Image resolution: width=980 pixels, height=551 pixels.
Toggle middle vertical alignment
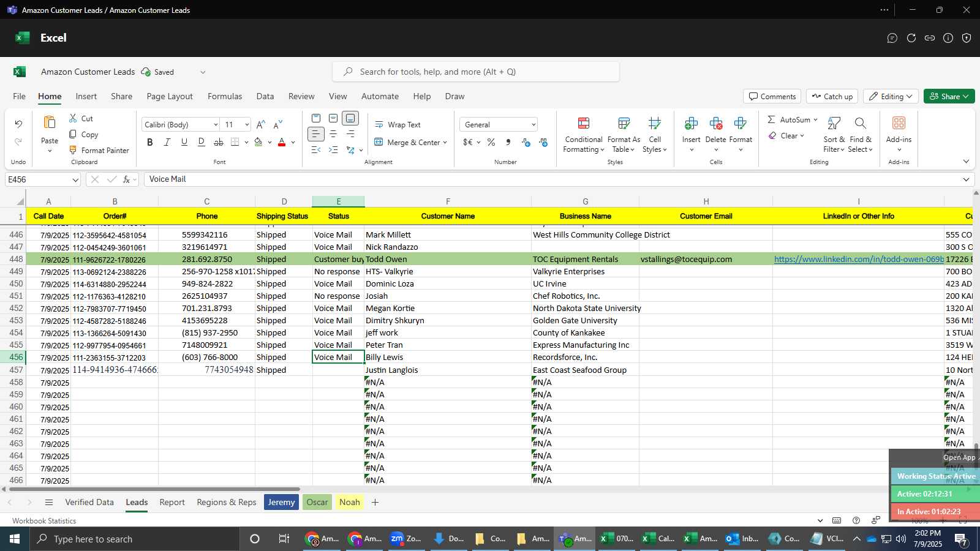click(333, 118)
